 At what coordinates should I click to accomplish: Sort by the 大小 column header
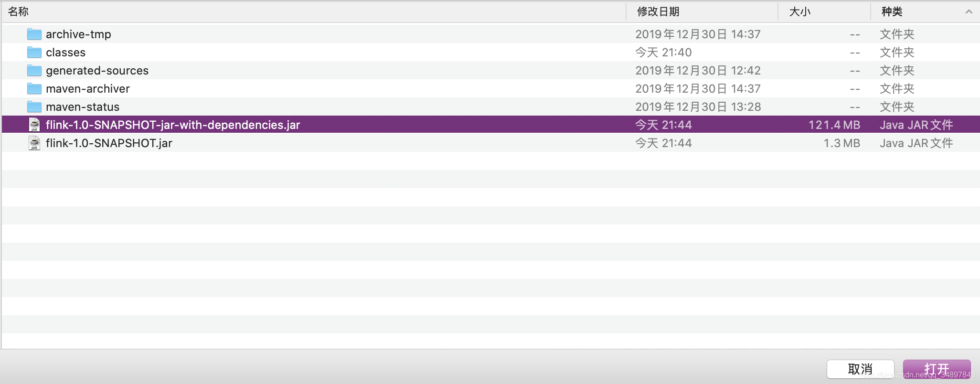(800, 11)
